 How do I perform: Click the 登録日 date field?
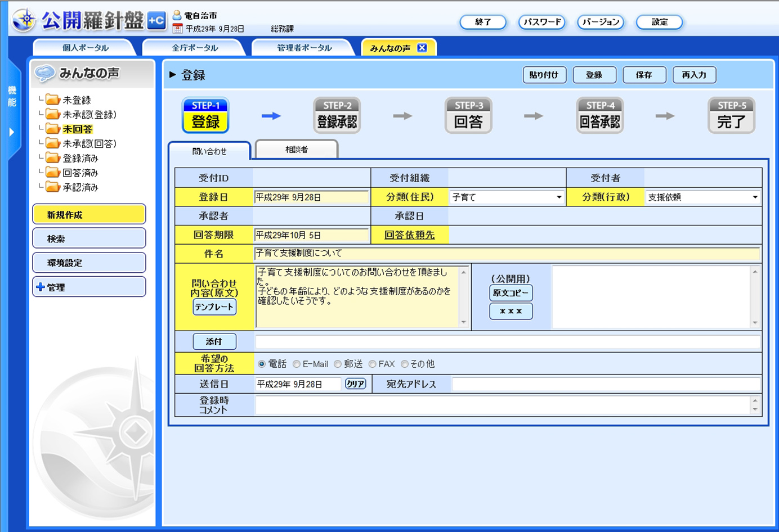312,197
